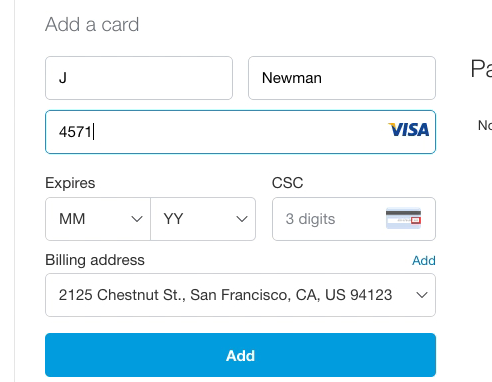Click the partially visible Pa heading at right
Screen dimensions: 492x382
pyautogui.click(x=481, y=69)
